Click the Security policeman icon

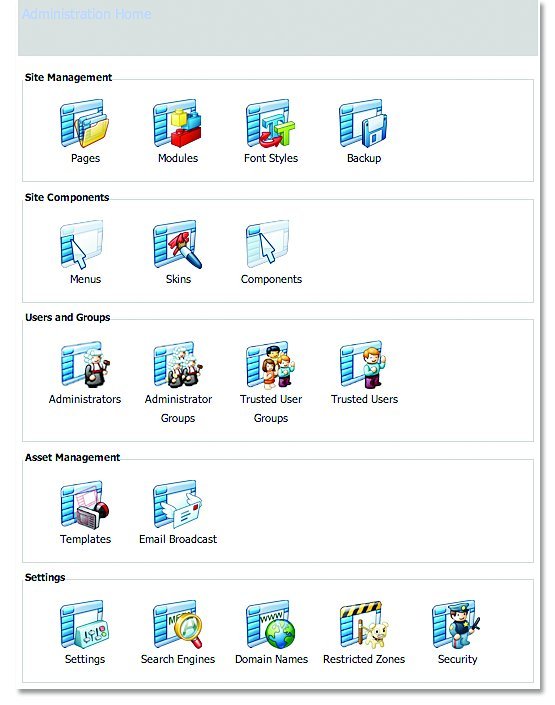click(x=457, y=625)
